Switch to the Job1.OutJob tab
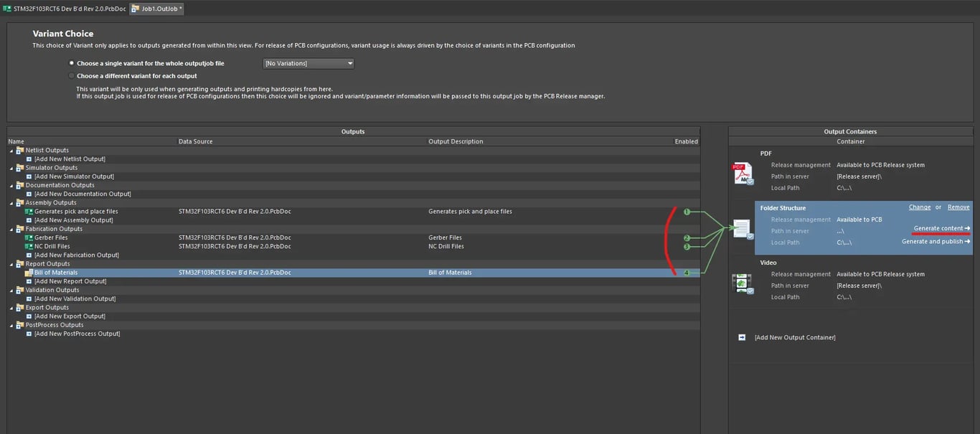 click(156, 9)
